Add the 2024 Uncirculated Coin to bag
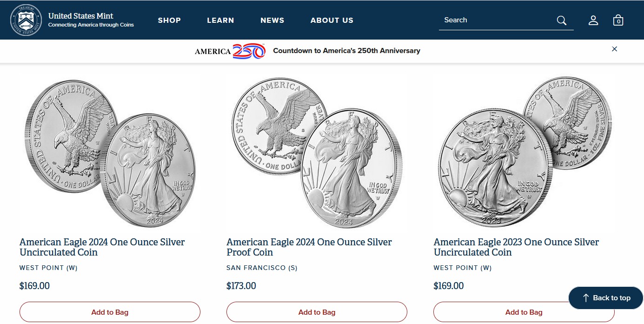The height and width of the screenshot is (324, 644). [110, 312]
